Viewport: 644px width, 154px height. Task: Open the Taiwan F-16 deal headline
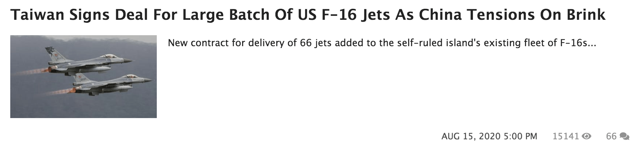tap(308, 15)
